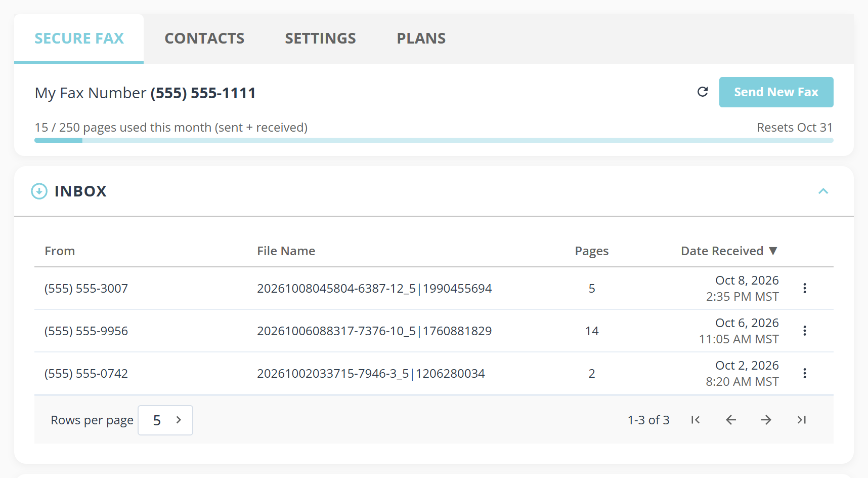Click the pages used progress bar
Viewport: 868px width, 478px height.
pos(434,140)
